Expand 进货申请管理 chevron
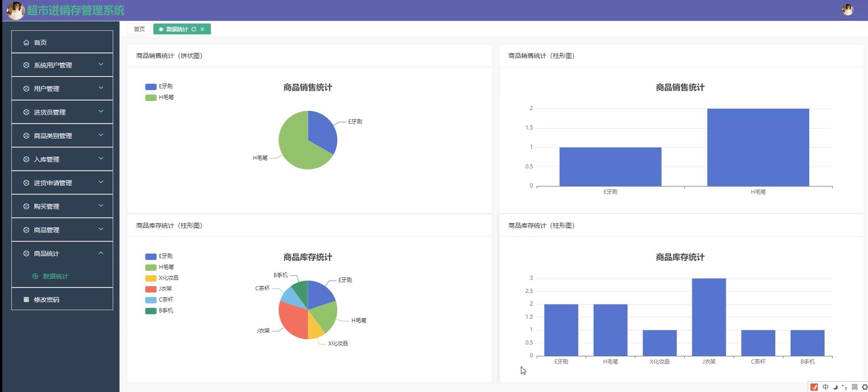This screenshot has width=868, height=392. click(x=101, y=182)
